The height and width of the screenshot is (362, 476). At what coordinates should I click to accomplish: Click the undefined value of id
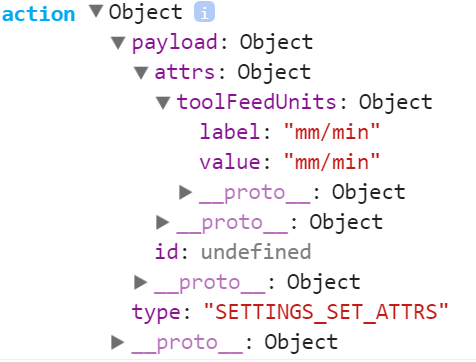(x=256, y=252)
